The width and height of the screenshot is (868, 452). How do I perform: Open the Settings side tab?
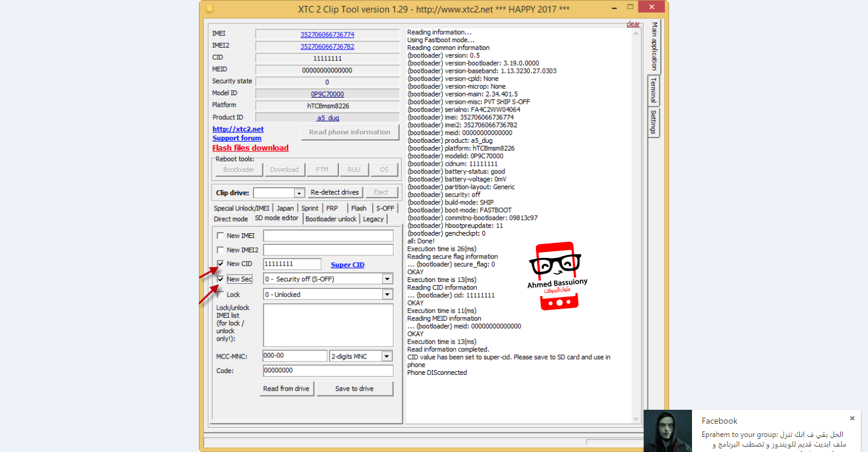pos(653,122)
